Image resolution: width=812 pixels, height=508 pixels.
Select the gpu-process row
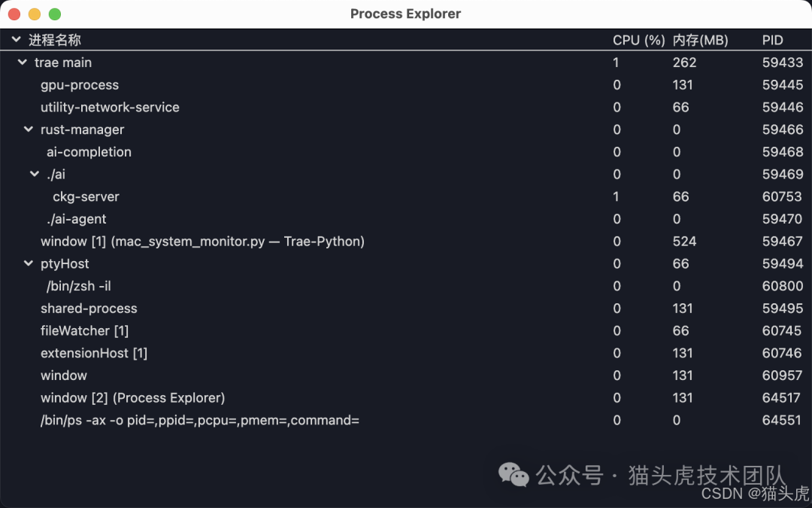[80, 85]
